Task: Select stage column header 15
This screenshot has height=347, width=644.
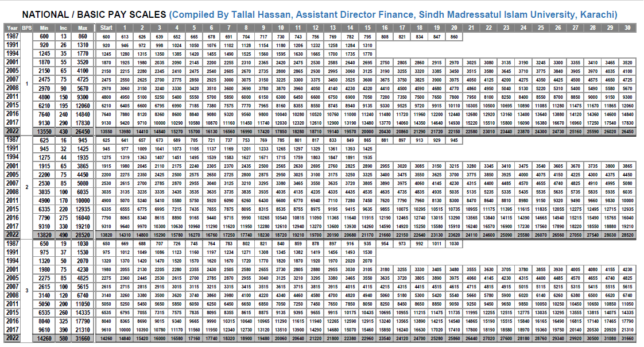Action: [367, 28]
